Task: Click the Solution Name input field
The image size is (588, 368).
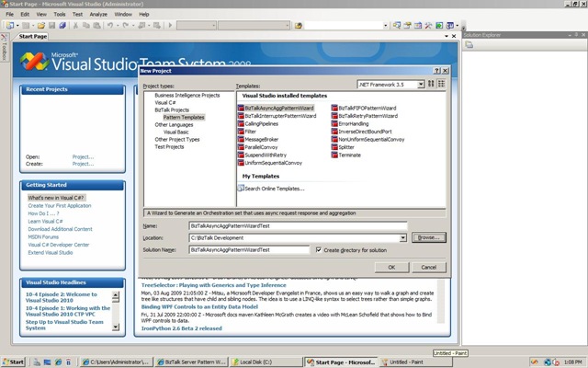Action: (249, 249)
